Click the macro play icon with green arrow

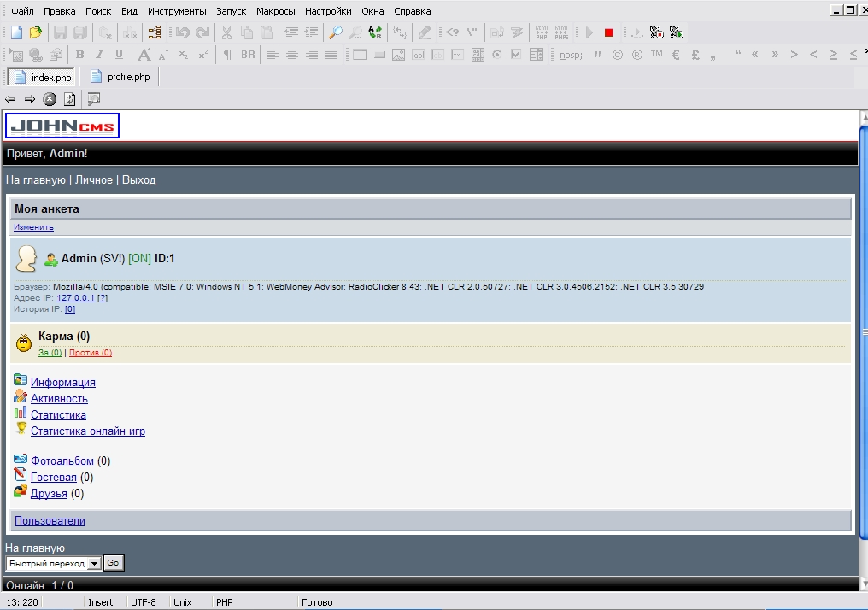click(x=677, y=32)
